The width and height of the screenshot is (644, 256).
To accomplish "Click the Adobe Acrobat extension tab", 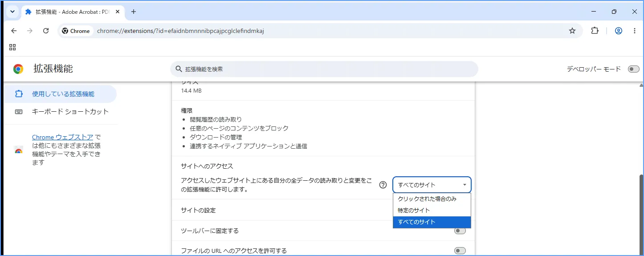I will pyautogui.click(x=73, y=12).
